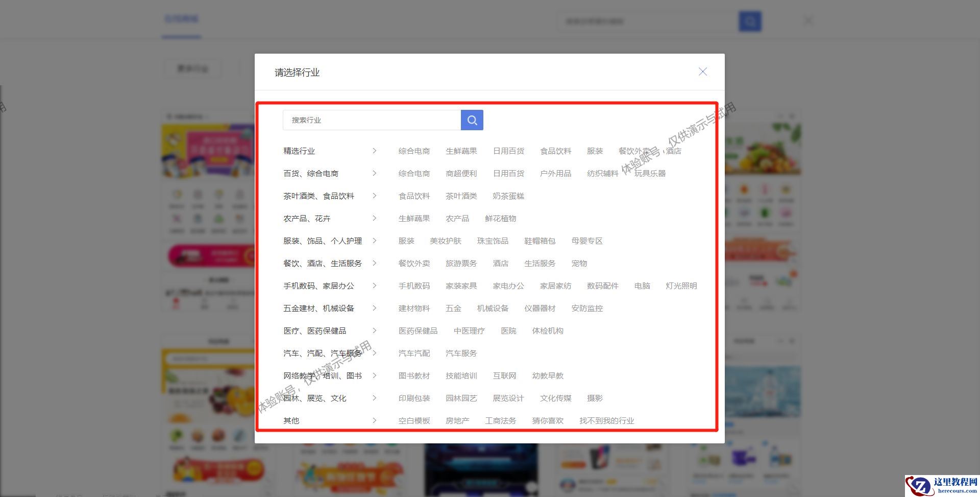Click the chevron beside 医疗、医药保健品
The height and width of the screenshot is (497, 980).
tap(374, 331)
